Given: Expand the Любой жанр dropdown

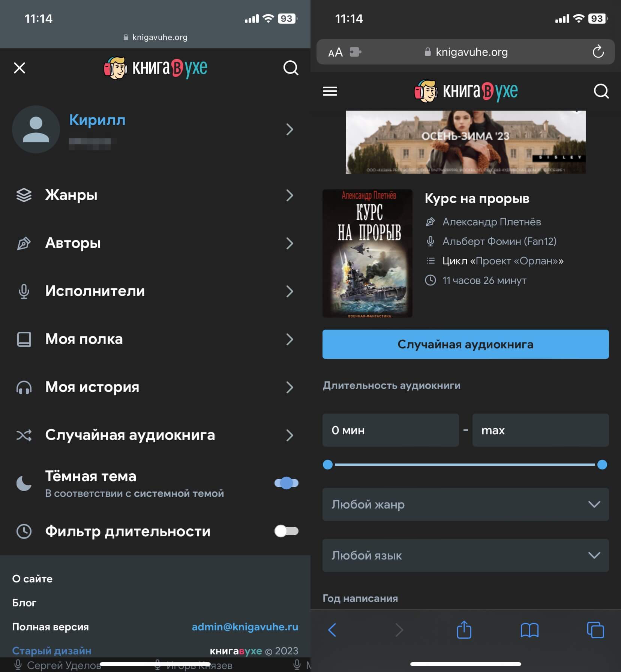Looking at the screenshot, I should coord(465,504).
